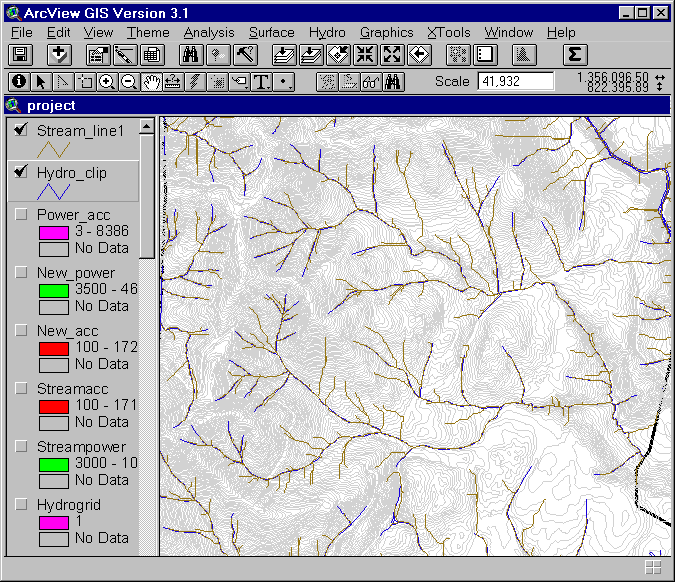Enable the Power_acc theme checkbox
Viewport: 675px width, 582px height.
(21, 214)
